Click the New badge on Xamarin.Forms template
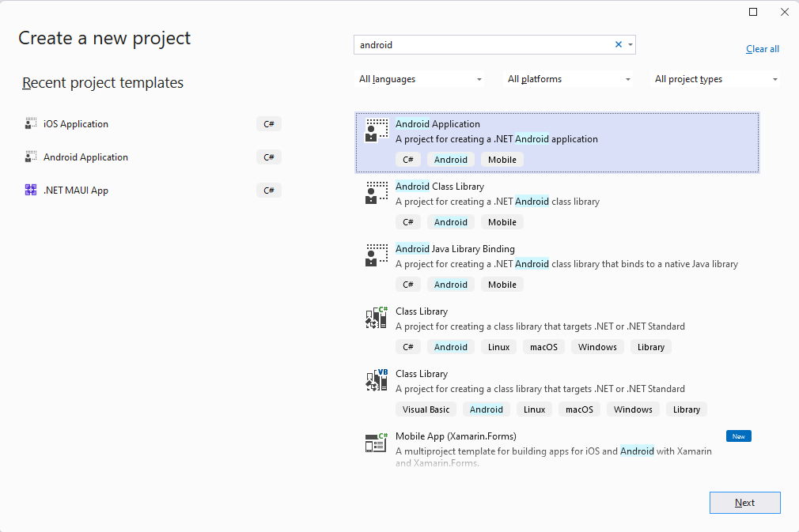Image resolution: width=799 pixels, height=532 pixels. [738, 436]
